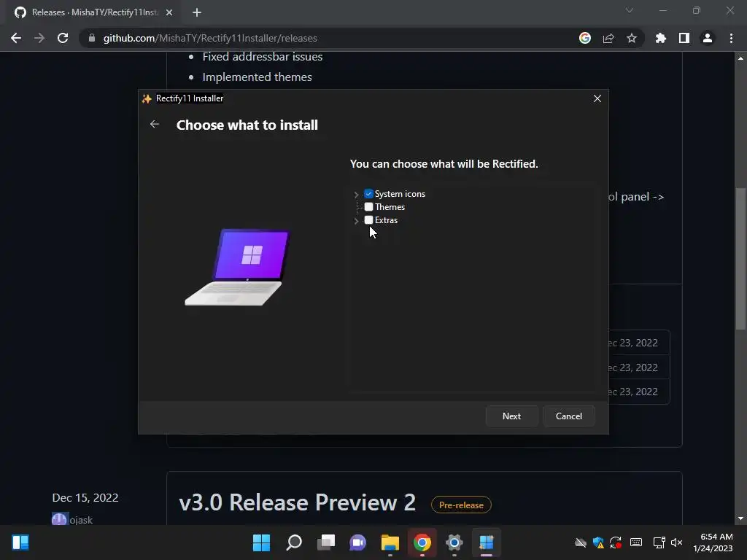The height and width of the screenshot is (560, 747).
Task: Open the touch keyboard tray icon
Action: [x=636, y=542]
